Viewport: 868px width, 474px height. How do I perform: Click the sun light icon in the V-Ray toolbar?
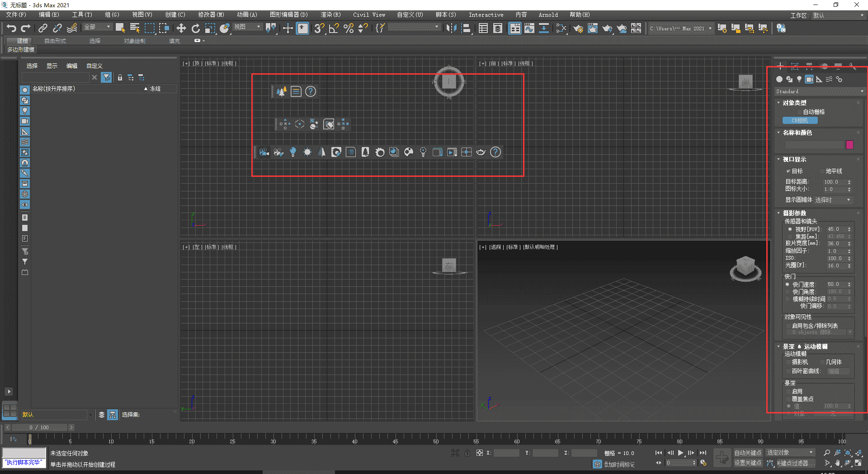pos(308,152)
